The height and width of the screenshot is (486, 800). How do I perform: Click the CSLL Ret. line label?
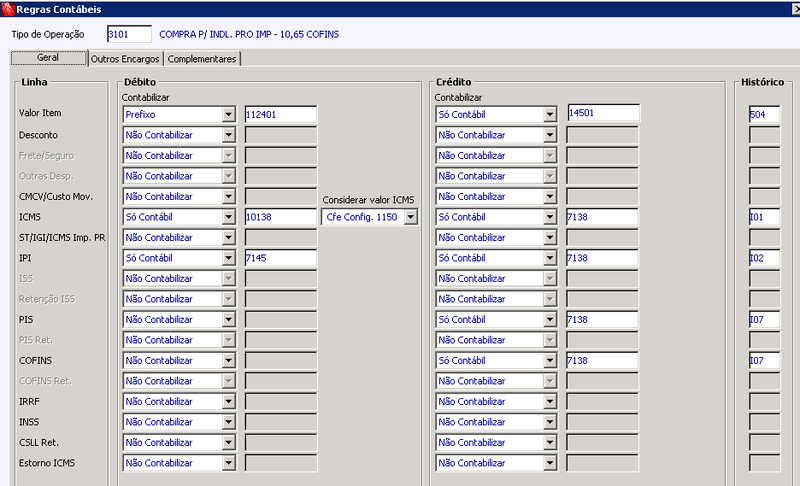[x=39, y=443]
